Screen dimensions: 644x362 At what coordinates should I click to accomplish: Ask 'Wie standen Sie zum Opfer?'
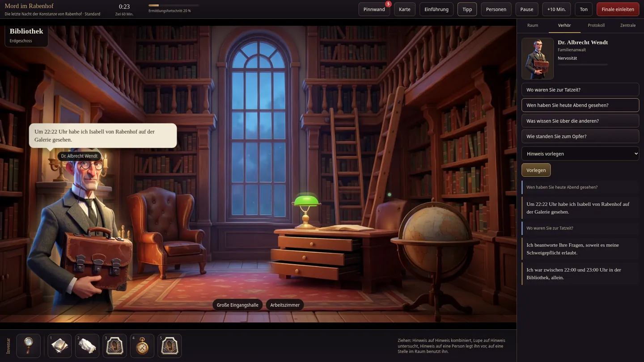pyautogui.click(x=580, y=136)
